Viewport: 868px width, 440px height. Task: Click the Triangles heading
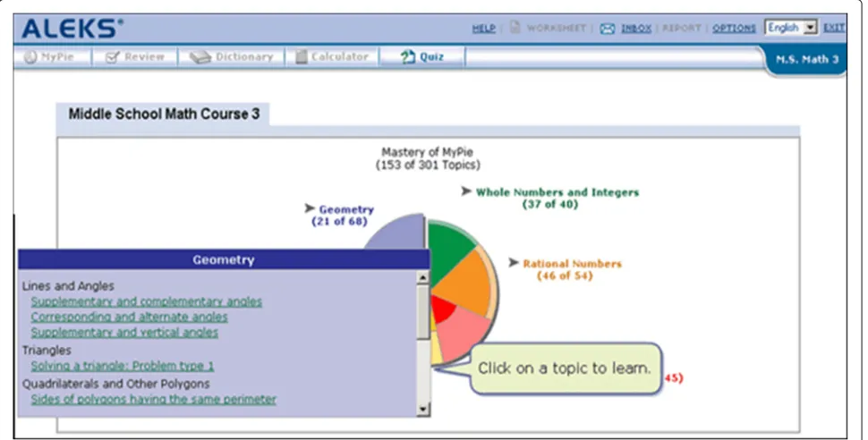coord(47,351)
